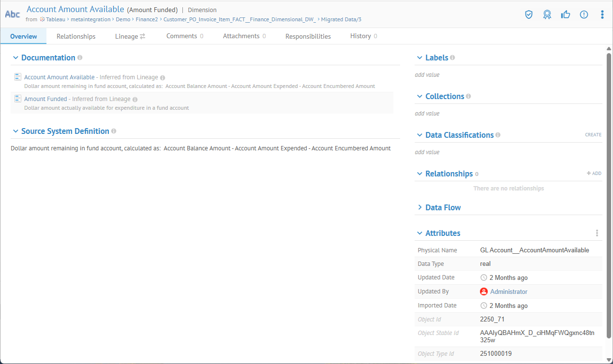Click the thumbs up icon
The height and width of the screenshot is (364, 613).
tap(566, 15)
